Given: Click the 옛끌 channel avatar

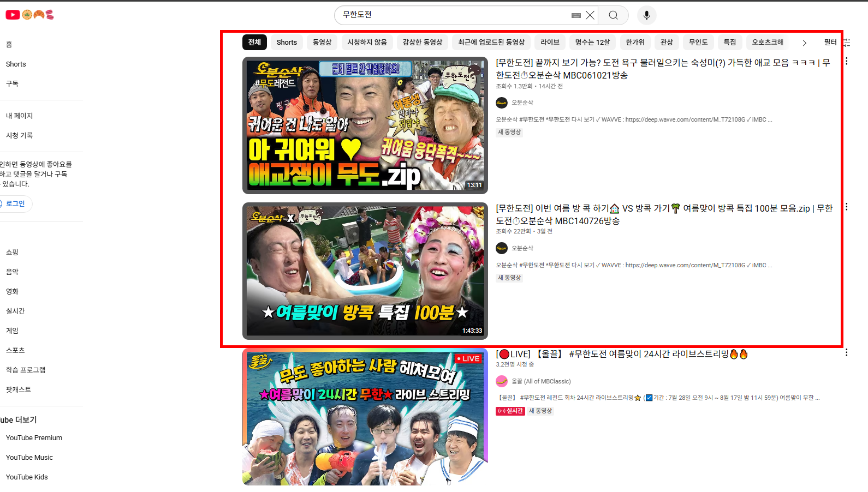Looking at the screenshot, I should pos(502,381).
